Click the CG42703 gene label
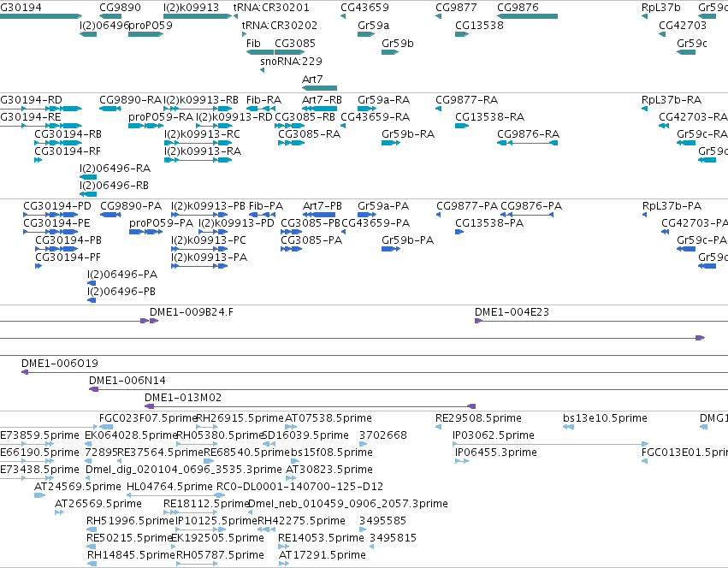This screenshot has height=568, width=728. coord(683,25)
